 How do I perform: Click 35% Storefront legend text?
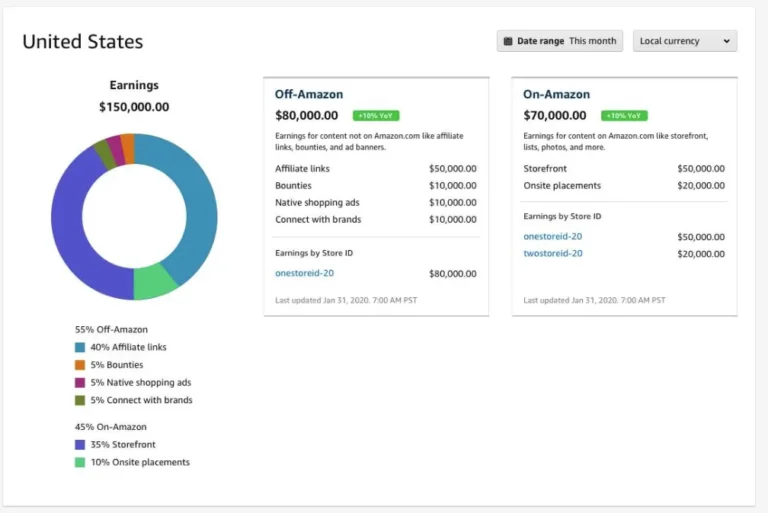123,445
